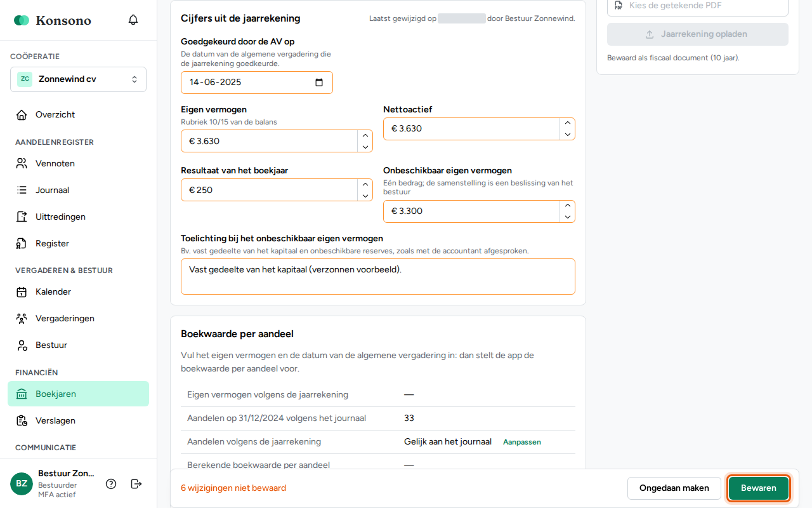Open the date picker calendar icon
The image size is (812, 508).
click(319, 83)
